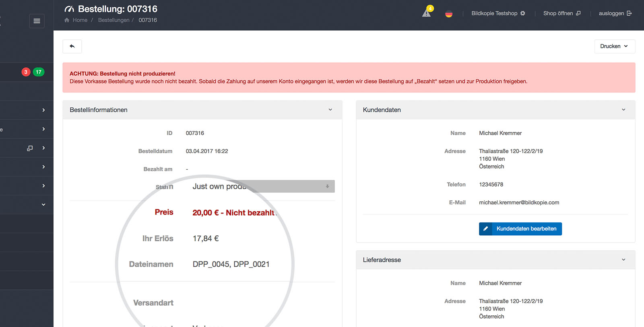Click ACHTUNG warning banner heading
The width and height of the screenshot is (644, 327).
pyautogui.click(x=122, y=74)
